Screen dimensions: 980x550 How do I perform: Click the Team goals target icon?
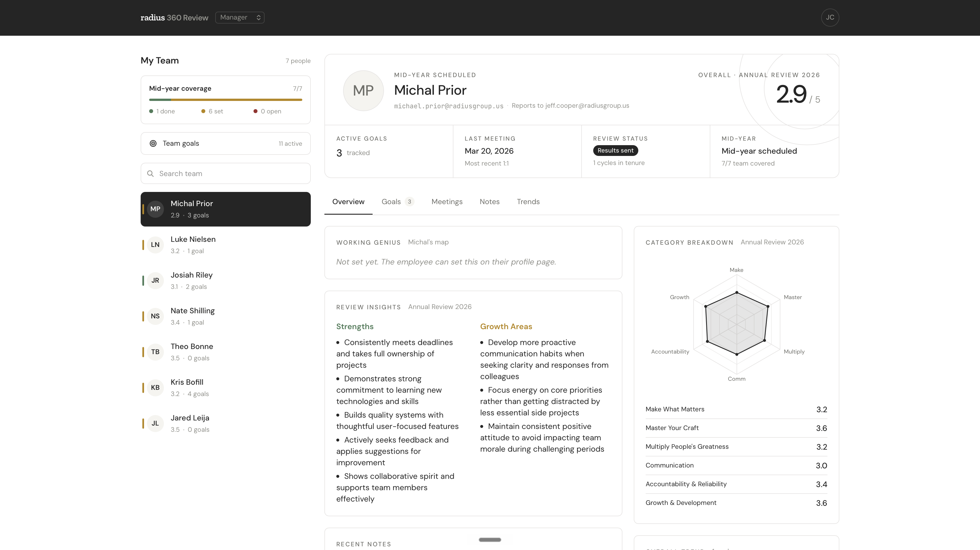tap(153, 143)
